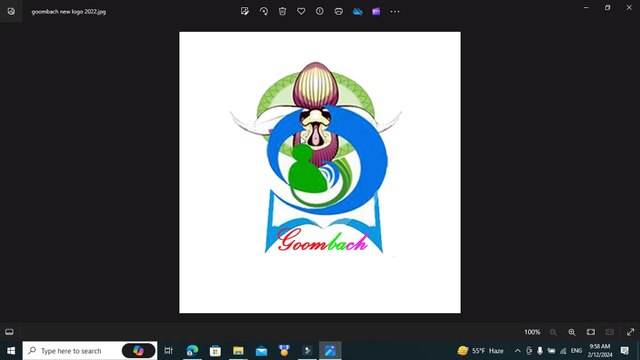
Task: Restore down the Photos window
Action: pyautogui.click(x=608, y=7)
